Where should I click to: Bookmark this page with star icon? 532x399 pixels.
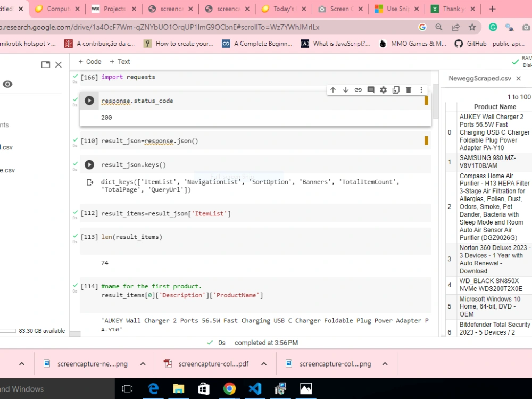472,27
